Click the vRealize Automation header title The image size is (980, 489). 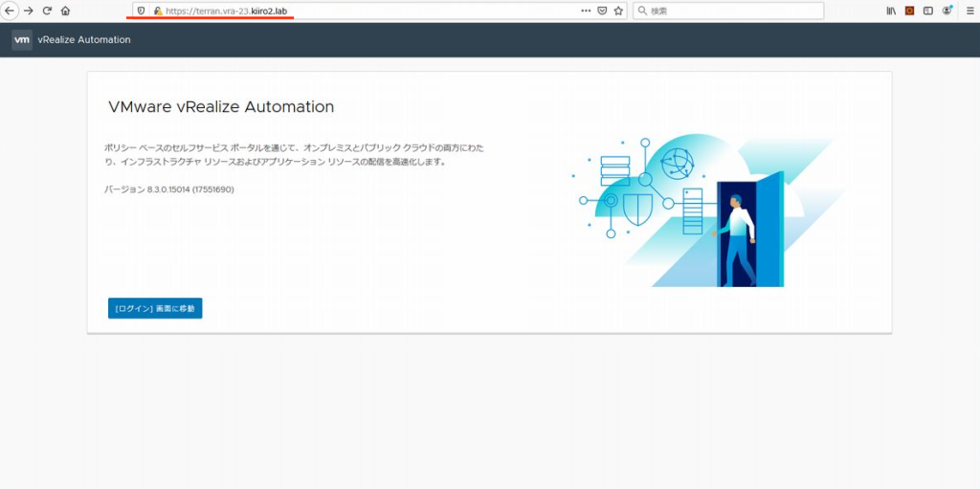[84, 40]
